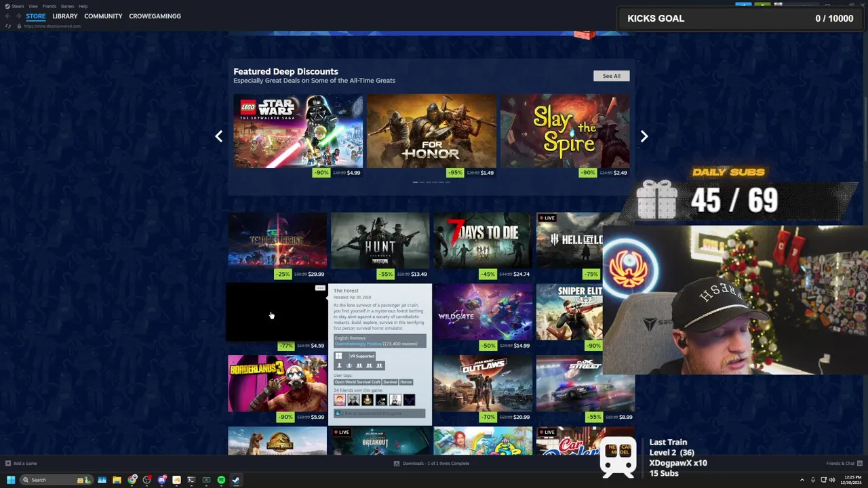Open the Borderlands 3 game tile
868x488 pixels.
click(x=277, y=383)
